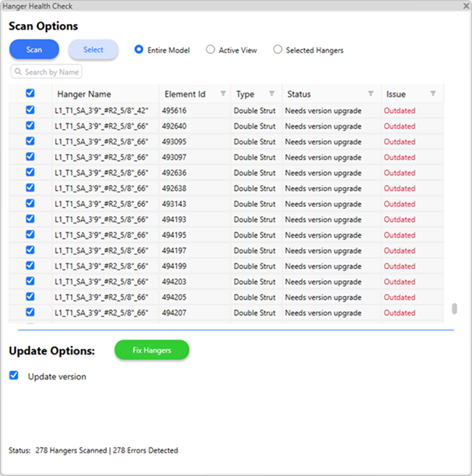Open Type column filter
The width and height of the screenshot is (472, 476).
coord(272,94)
